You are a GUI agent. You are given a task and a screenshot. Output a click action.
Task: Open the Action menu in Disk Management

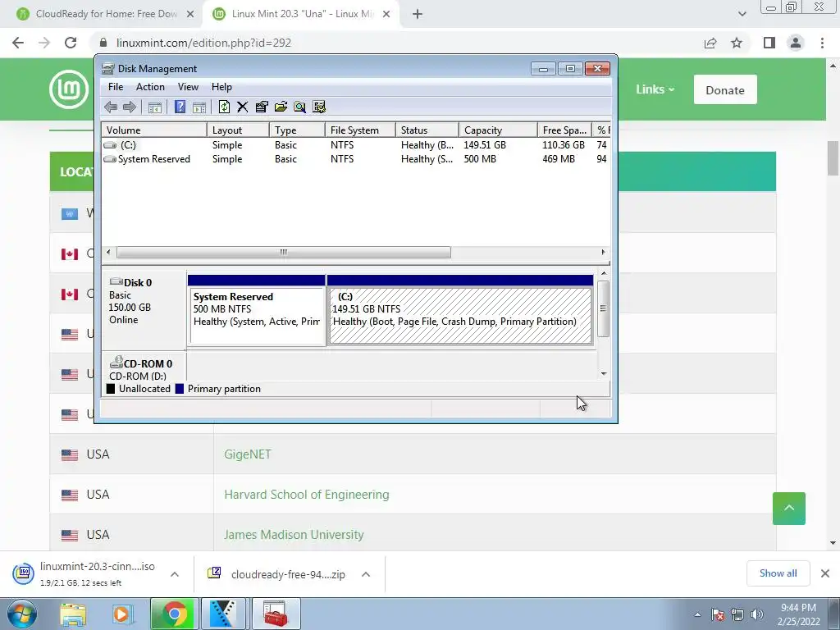point(150,87)
